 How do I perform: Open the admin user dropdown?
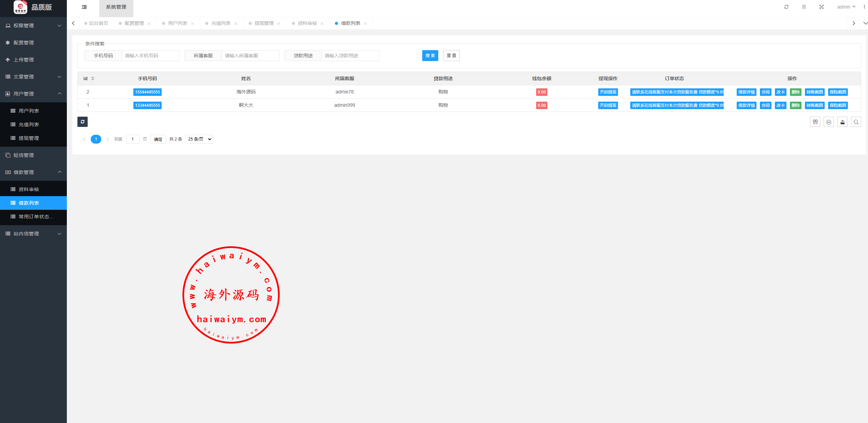[x=846, y=7]
